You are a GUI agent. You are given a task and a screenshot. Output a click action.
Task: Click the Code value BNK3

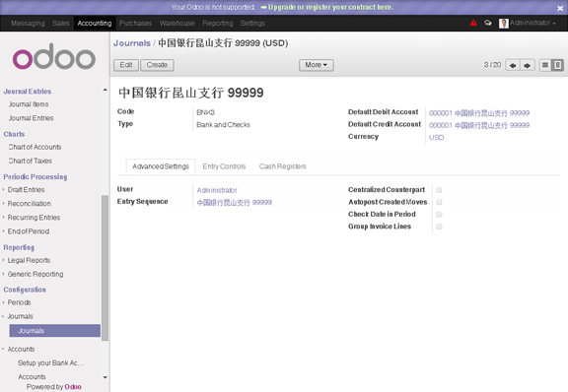205,112
